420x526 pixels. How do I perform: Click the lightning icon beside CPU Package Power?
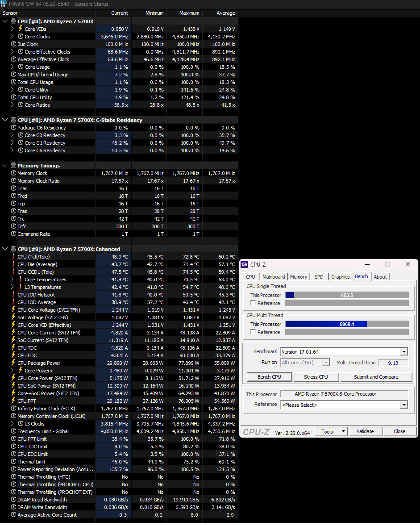click(x=13, y=363)
